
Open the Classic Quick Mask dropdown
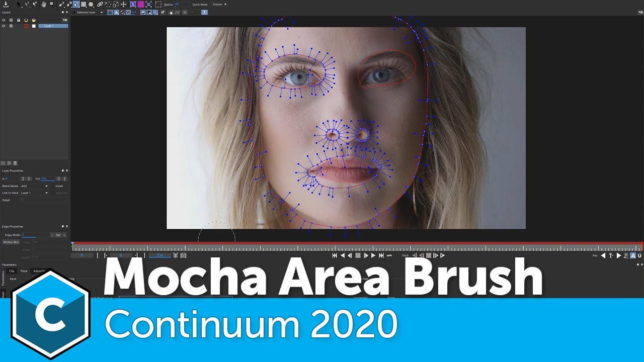click(220, 4)
